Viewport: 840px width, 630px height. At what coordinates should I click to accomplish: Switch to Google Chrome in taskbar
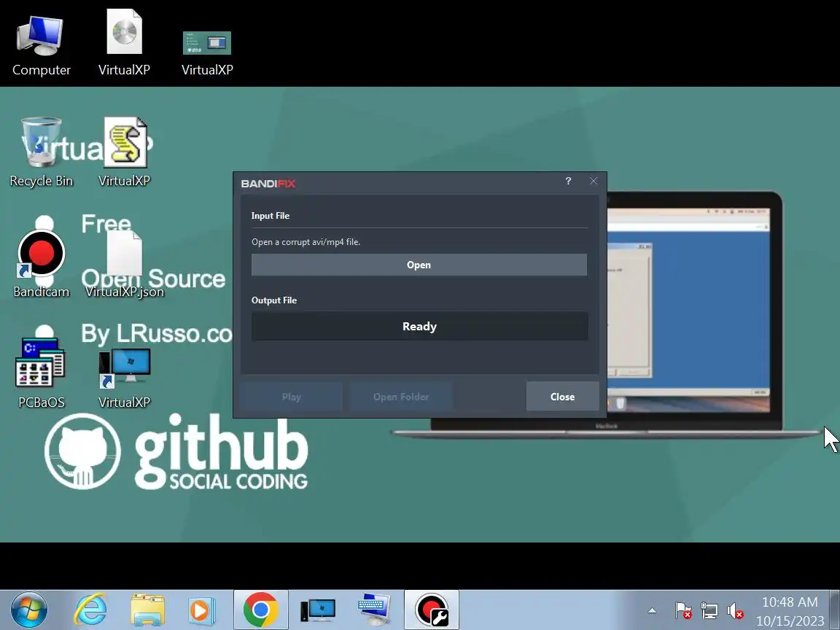(261, 610)
